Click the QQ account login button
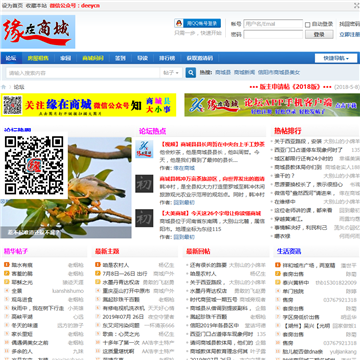This screenshot has height=360, width=360. tap(197, 23)
